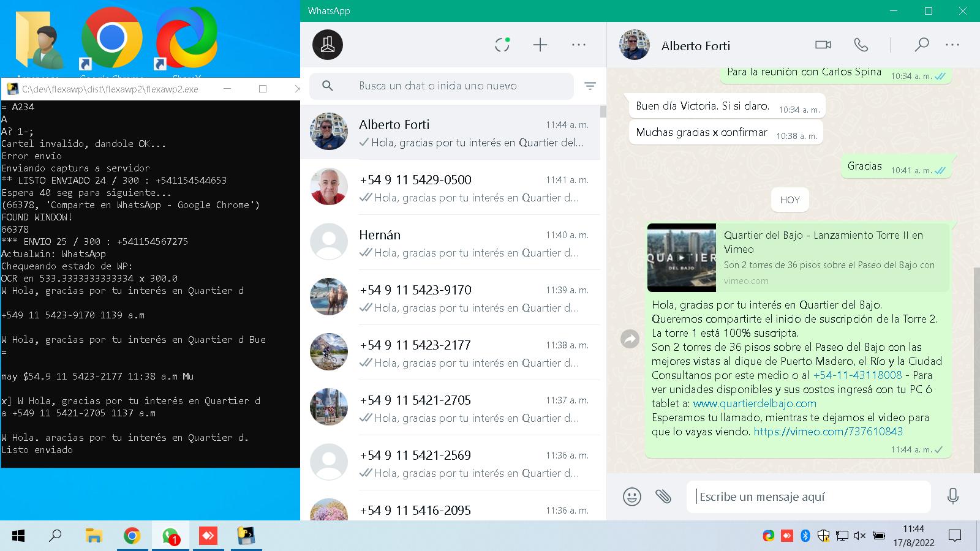Open the unread chats filter icon
This screenshot has height=551, width=980.
[x=590, y=86]
